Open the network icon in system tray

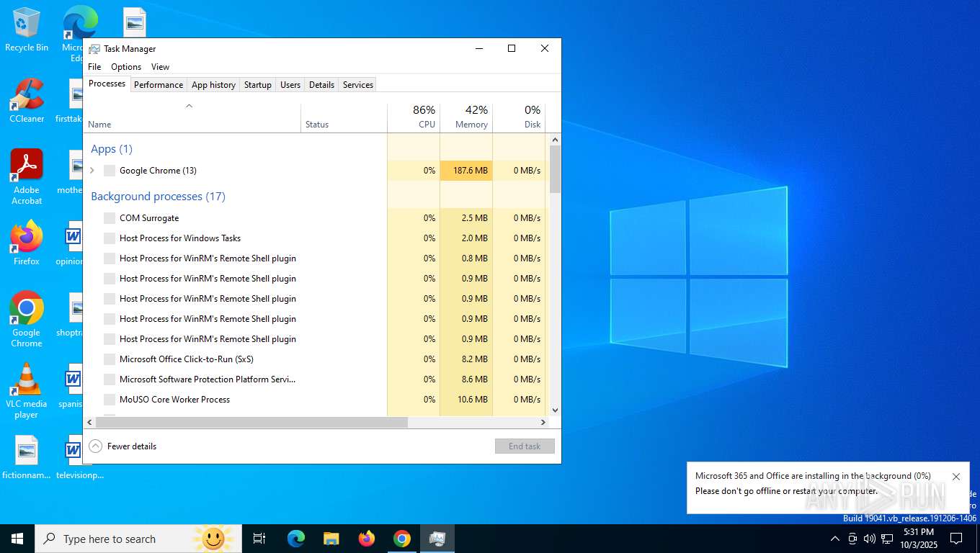[x=887, y=539]
